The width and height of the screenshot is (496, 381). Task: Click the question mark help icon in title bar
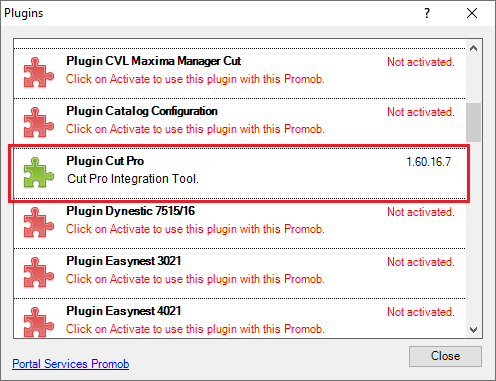point(427,13)
